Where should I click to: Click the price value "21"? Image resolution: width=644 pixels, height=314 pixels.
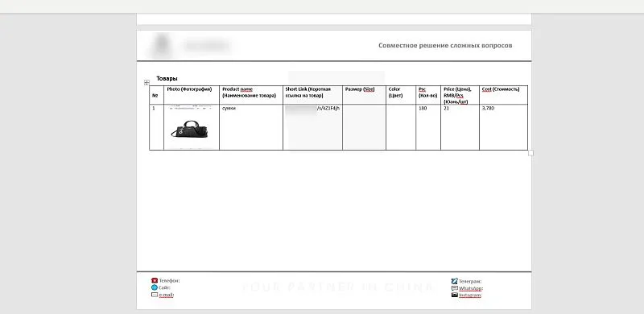point(446,109)
